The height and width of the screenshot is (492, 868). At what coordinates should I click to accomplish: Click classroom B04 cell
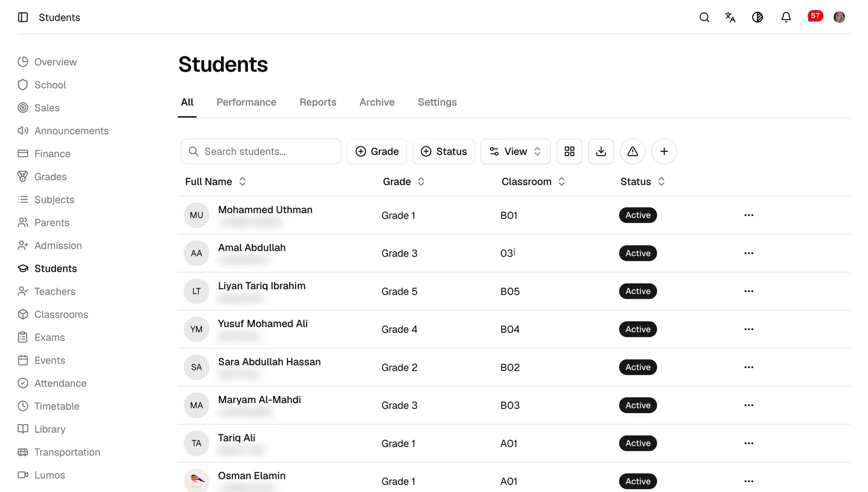510,329
